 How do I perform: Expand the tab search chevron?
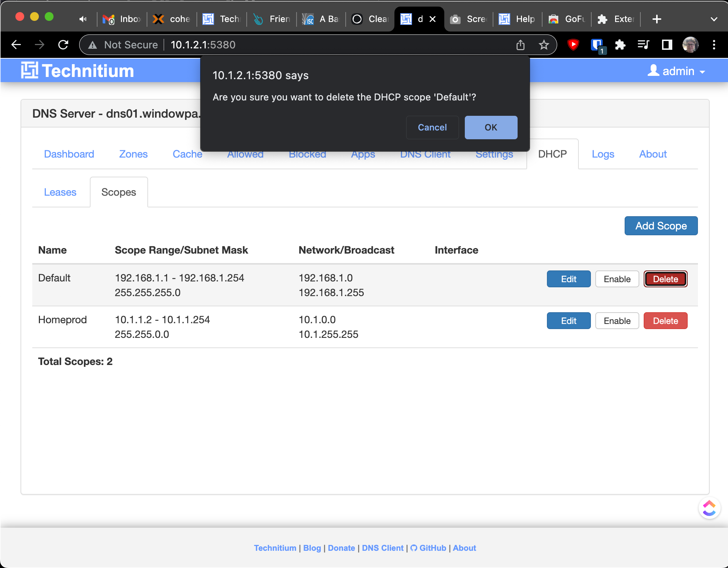(714, 19)
